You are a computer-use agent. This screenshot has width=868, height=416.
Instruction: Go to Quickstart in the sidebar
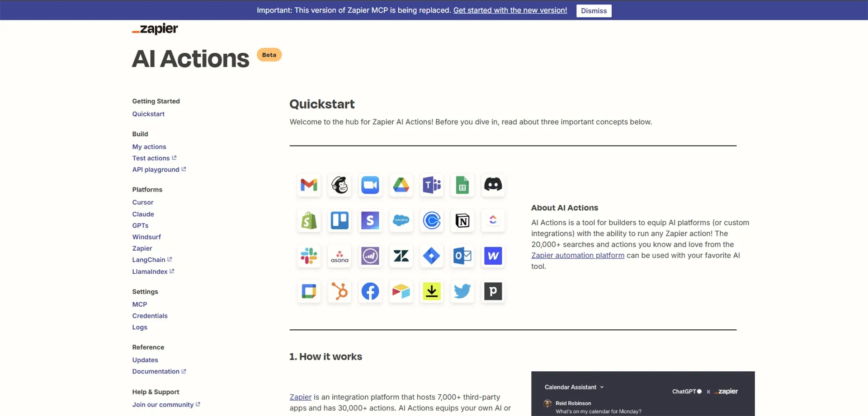[148, 114]
